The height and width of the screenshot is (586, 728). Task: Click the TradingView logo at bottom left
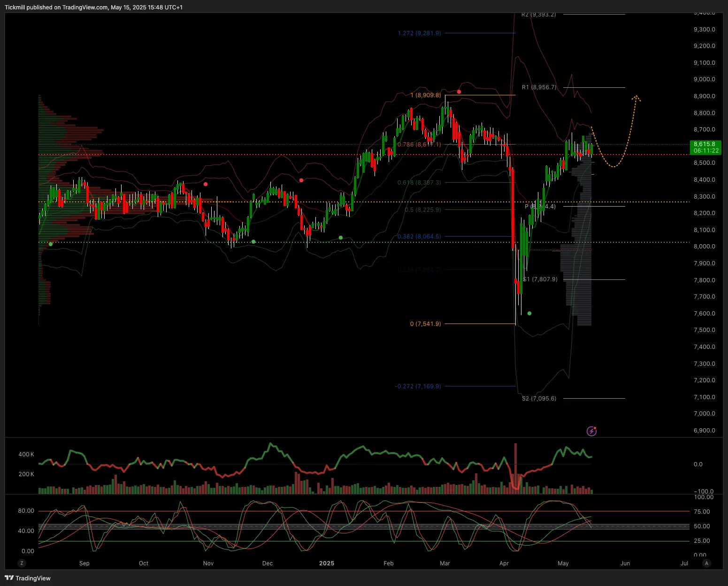[x=28, y=578]
